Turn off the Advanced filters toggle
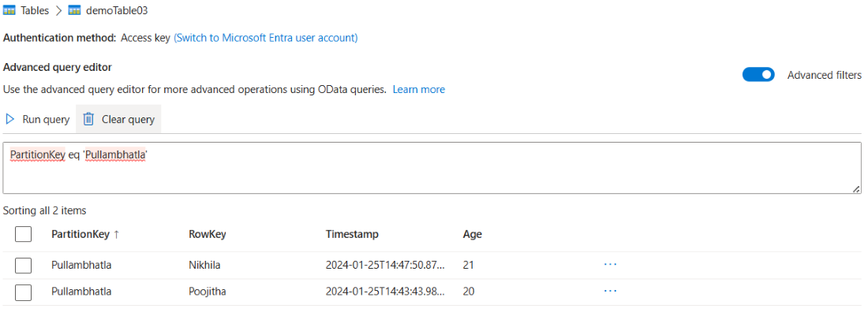Viewport: 868px width, 316px height. (x=758, y=75)
